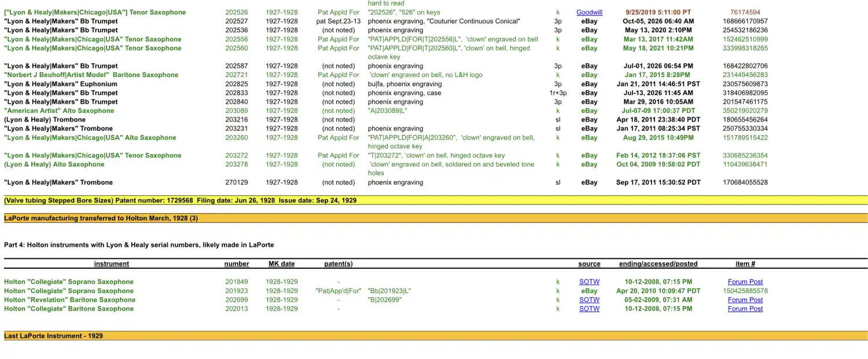
Task: Open Forum Post link for serial 202699
Action: pyautogui.click(x=745, y=300)
